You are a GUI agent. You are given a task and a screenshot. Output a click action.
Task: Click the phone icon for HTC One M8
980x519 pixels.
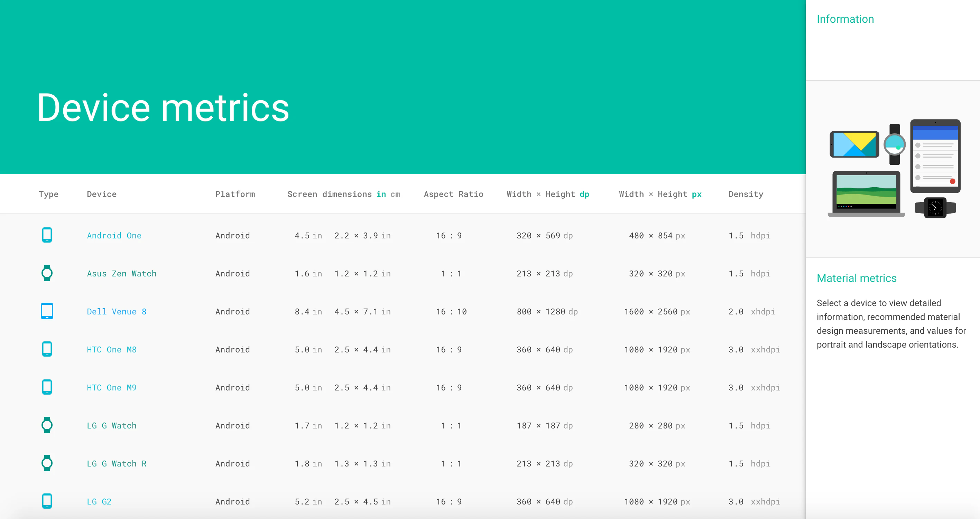(x=47, y=349)
